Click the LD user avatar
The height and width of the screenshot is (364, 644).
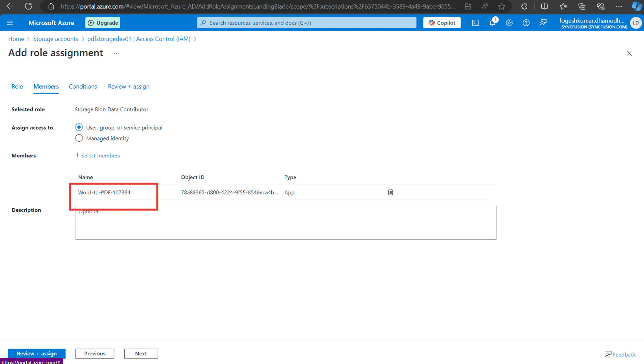(636, 23)
